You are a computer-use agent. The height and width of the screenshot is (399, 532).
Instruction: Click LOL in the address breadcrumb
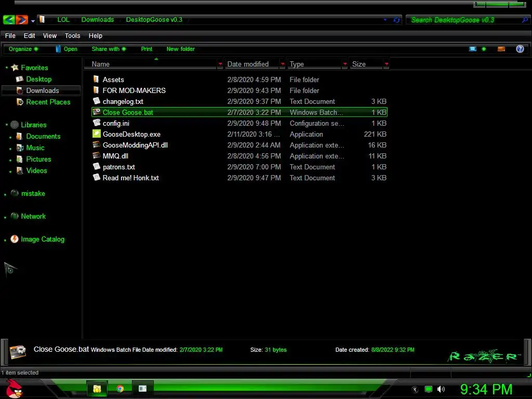click(x=63, y=19)
